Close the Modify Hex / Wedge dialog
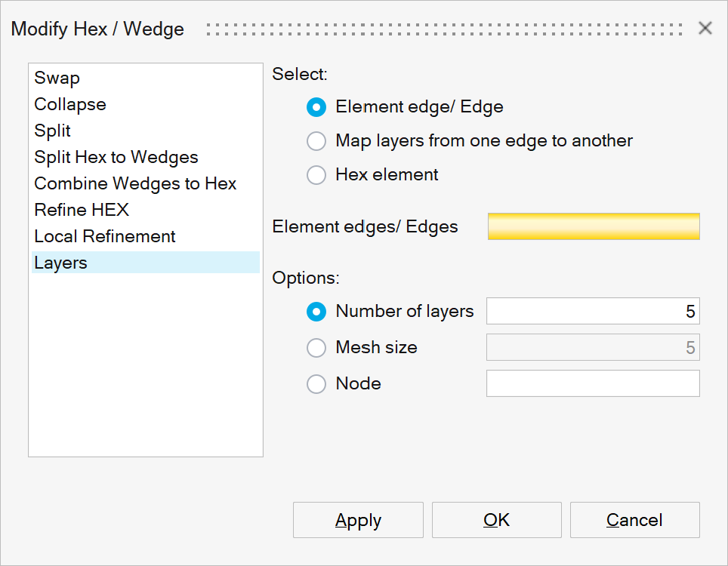 (x=705, y=29)
